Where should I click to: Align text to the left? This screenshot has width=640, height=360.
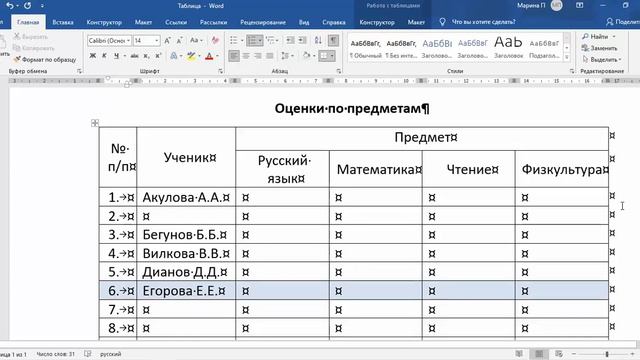click(x=234, y=56)
